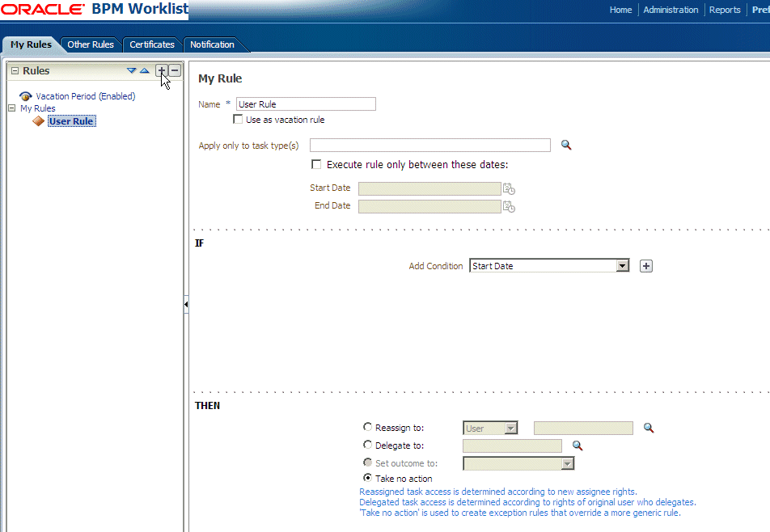Viewport: 770px width, 532px height.
Task: Click Apply only to task type(s) field
Action: (430, 146)
